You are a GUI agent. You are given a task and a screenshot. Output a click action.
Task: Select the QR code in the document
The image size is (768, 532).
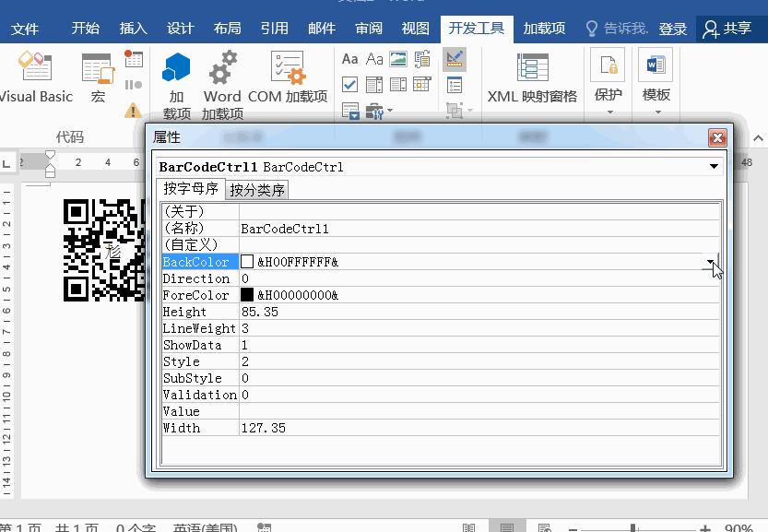[104, 250]
